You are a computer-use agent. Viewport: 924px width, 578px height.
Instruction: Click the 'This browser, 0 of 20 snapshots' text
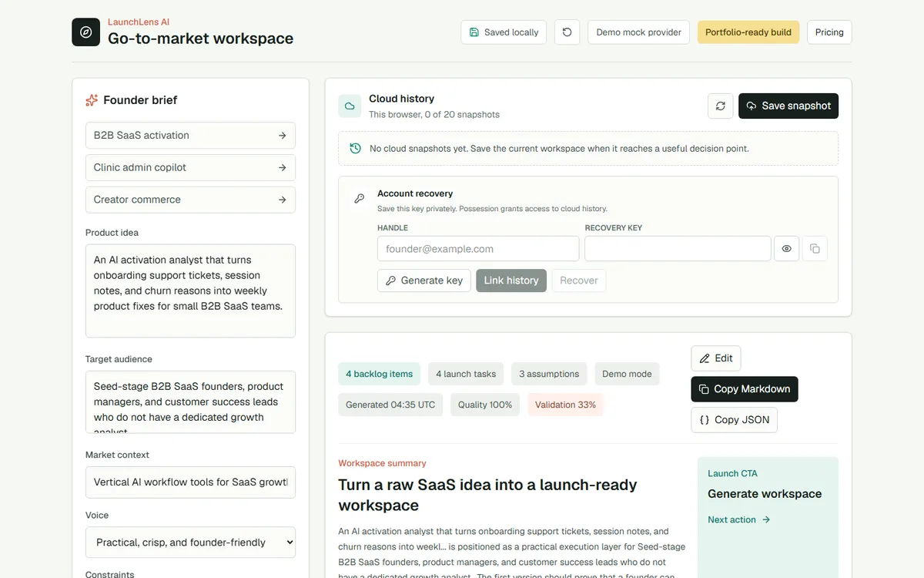tap(434, 115)
